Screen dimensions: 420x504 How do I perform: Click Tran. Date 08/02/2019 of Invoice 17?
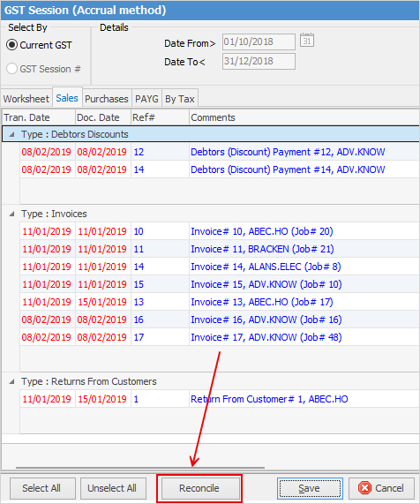tap(48, 337)
